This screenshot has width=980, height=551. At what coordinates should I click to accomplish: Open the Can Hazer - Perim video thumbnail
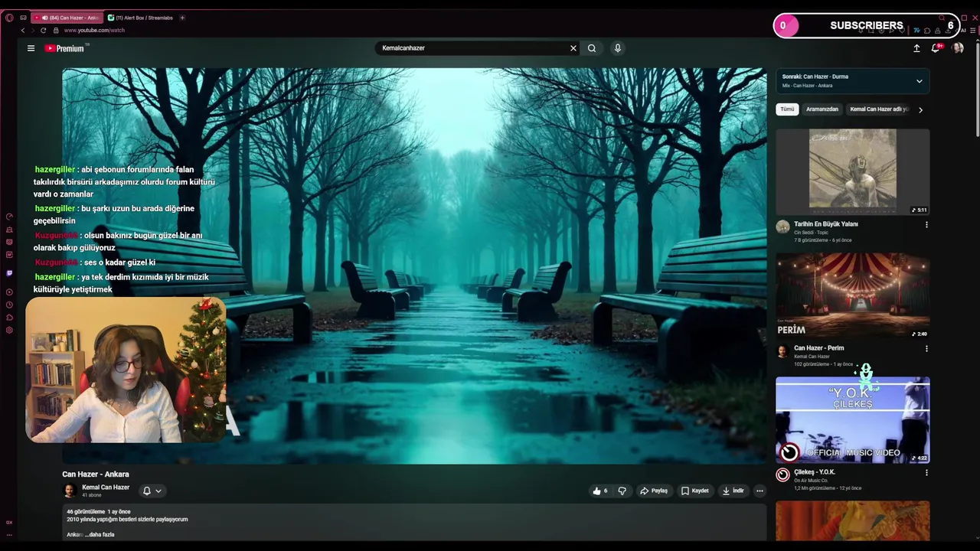pos(853,296)
